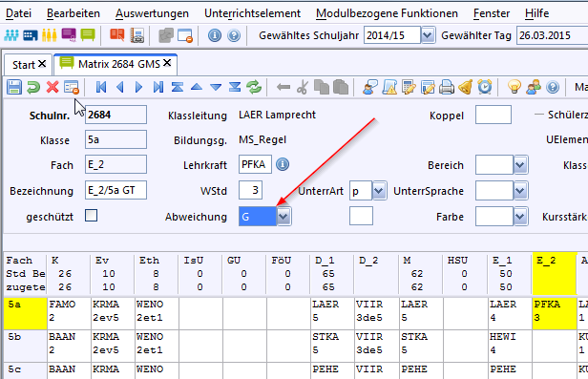Click the blue info icon in main toolbar
The height and width of the screenshot is (379, 588).
(215, 35)
